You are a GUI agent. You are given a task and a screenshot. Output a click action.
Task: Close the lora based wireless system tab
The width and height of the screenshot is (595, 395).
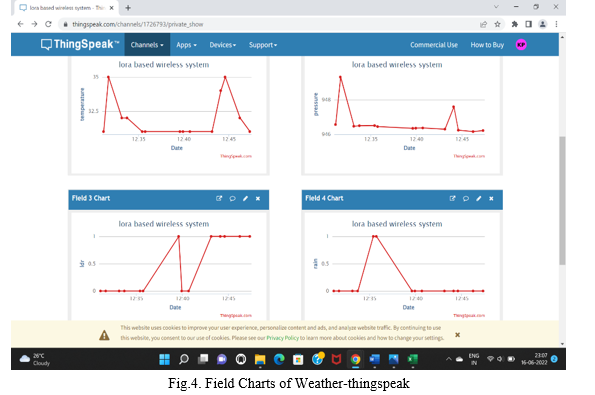tap(112, 8)
